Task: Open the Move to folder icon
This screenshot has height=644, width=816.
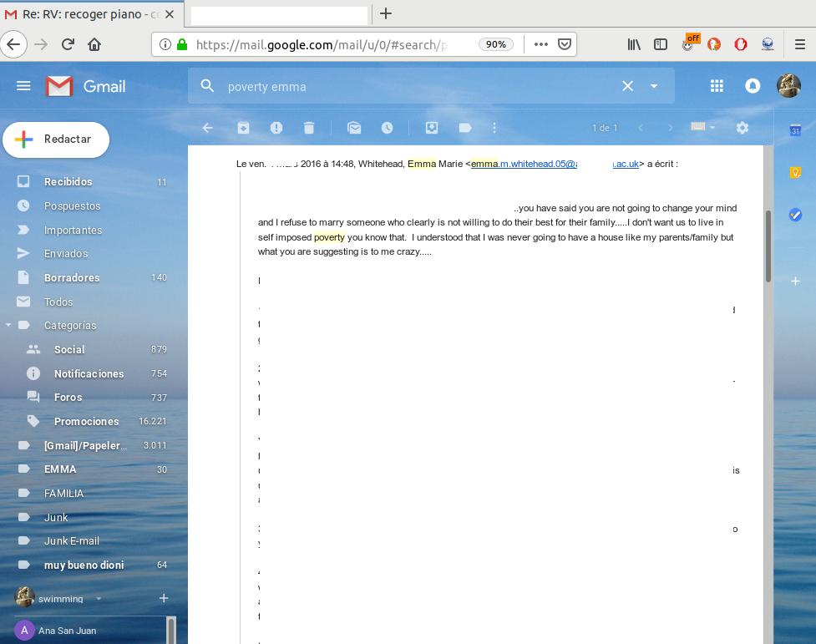Action: point(432,128)
